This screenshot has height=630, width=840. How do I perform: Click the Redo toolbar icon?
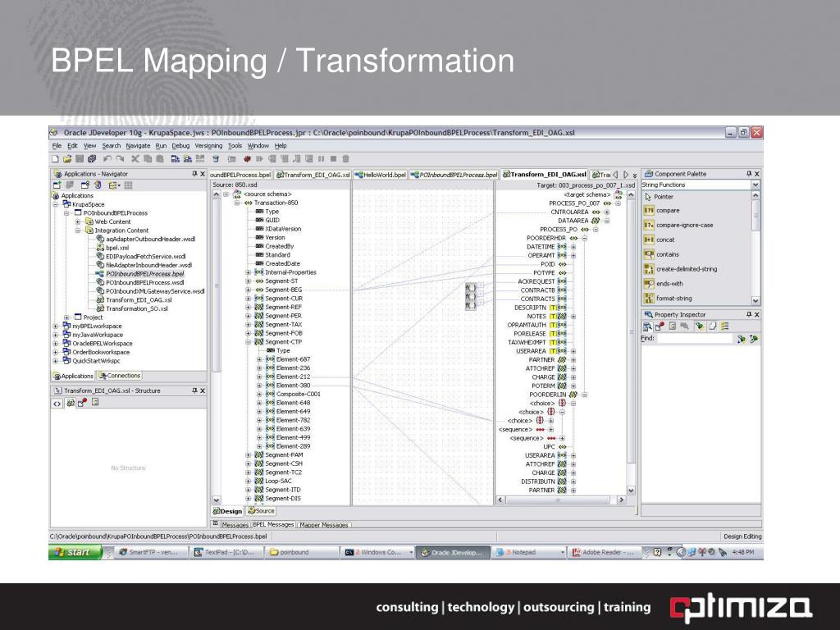point(120,158)
